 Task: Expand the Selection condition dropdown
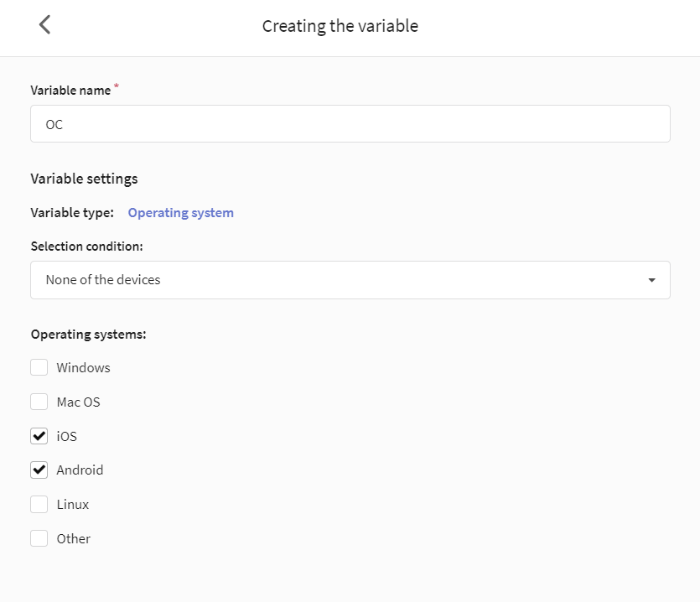point(350,280)
